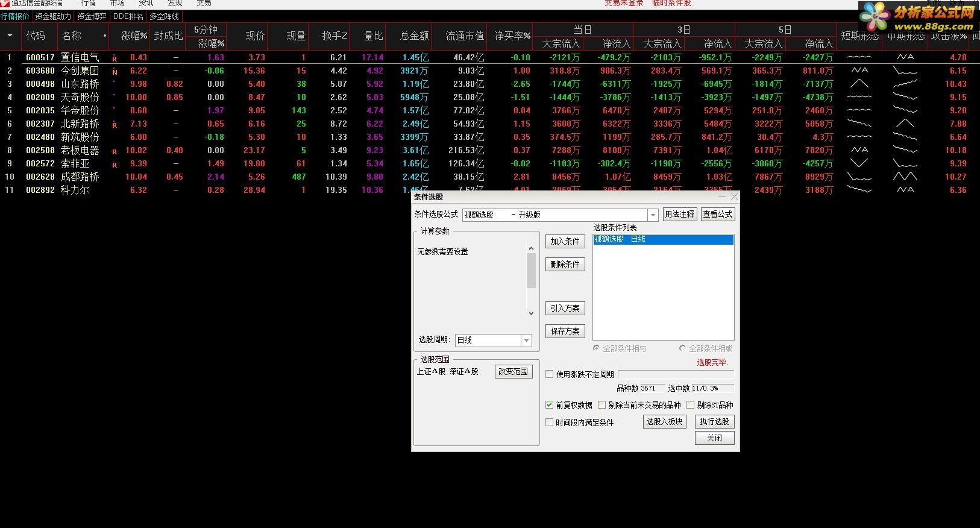Close the 条件选股 dialog via X icon
The height and width of the screenshot is (528, 980).
click(x=733, y=197)
